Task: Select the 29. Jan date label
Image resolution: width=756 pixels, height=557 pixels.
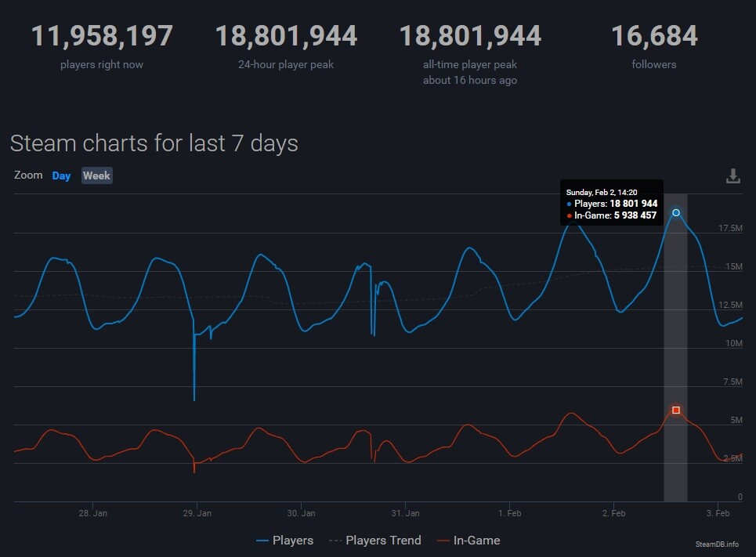Action: pyautogui.click(x=197, y=513)
